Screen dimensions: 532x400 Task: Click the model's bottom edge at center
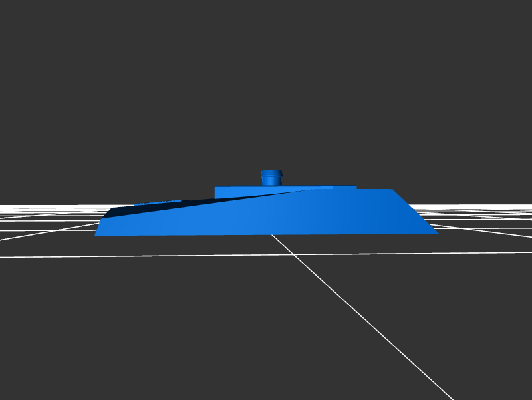click(x=266, y=234)
